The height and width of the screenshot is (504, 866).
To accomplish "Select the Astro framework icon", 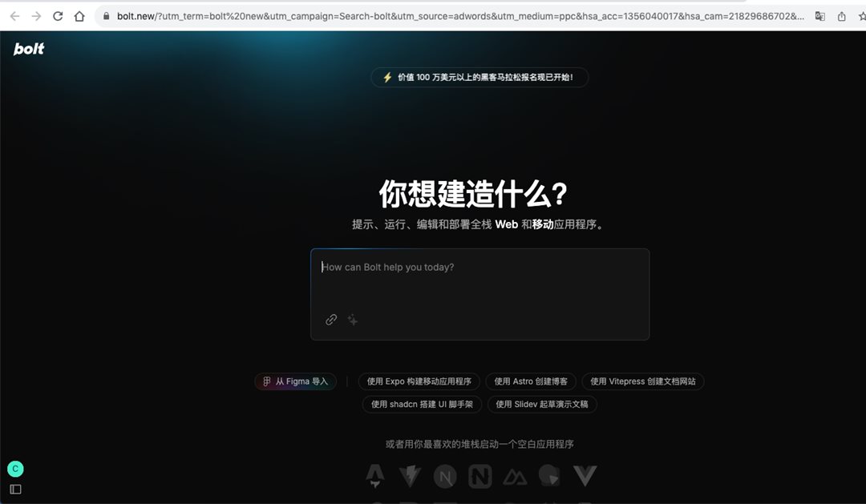I will click(x=375, y=476).
